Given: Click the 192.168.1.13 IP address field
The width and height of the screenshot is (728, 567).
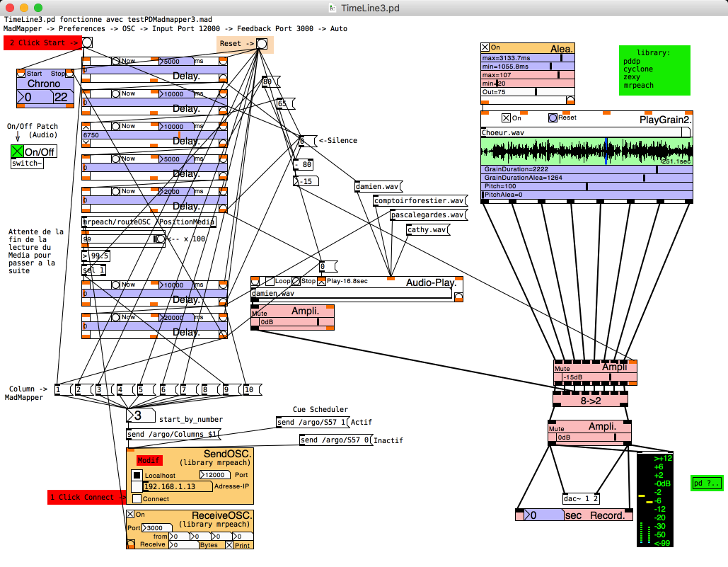Looking at the screenshot, I should point(178,486).
